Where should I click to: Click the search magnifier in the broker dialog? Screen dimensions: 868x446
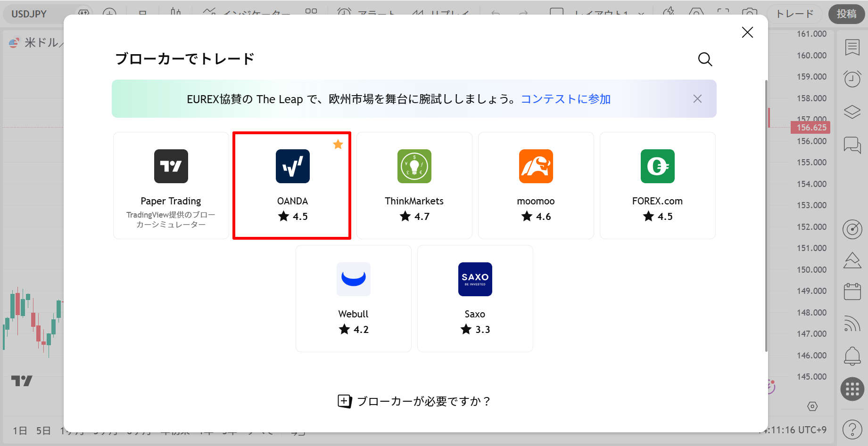[x=705, y=59]
